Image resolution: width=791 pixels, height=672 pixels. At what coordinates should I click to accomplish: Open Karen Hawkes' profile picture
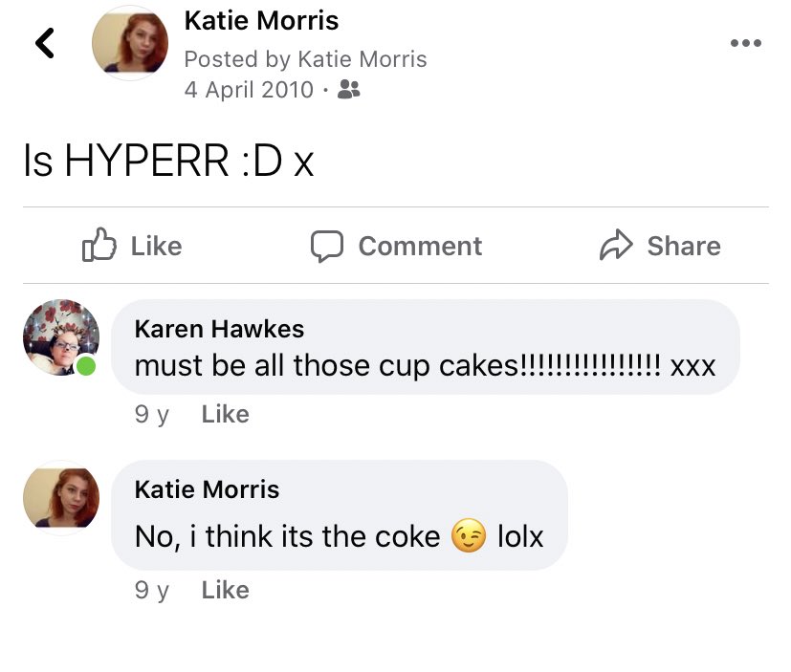(61, 337)
